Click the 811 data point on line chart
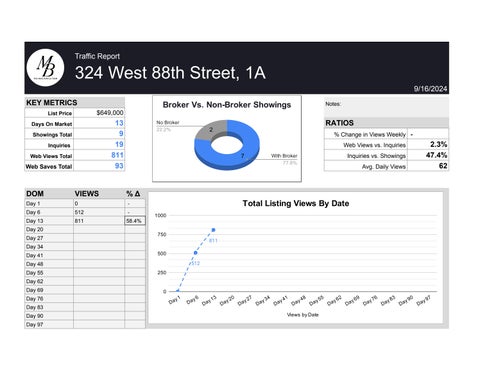This screenshot has width=480, height=371. [213, 230]
